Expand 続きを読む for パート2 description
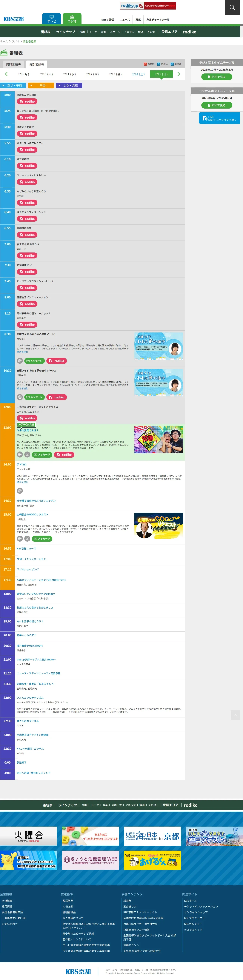Screen dimensions: 243x980 pyautogui.click(x=22, y=388)
